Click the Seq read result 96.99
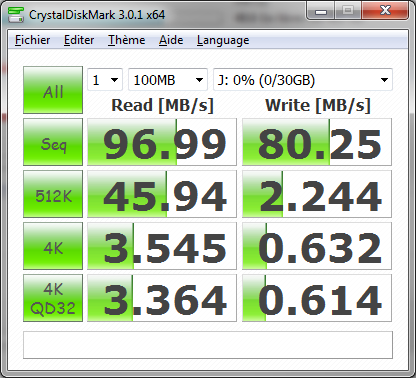This screenshot has height=378, width=416. 162,142
